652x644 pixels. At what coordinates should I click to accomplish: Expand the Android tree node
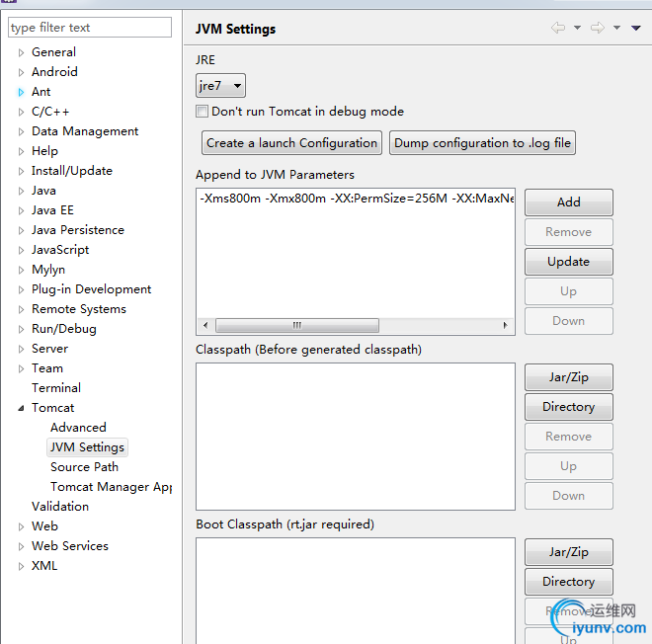(21, 72)
